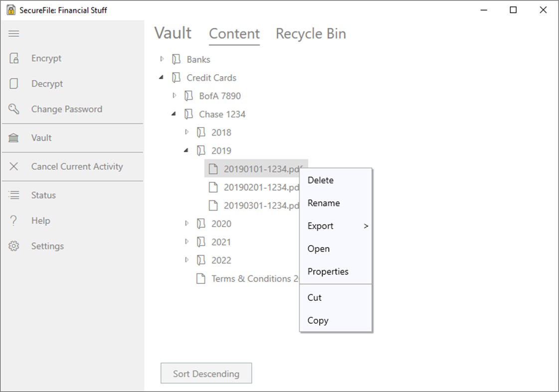Switch to the Recycle Bin tab
The width and height of the screenshot is (559, 392).
click(310, 33)
